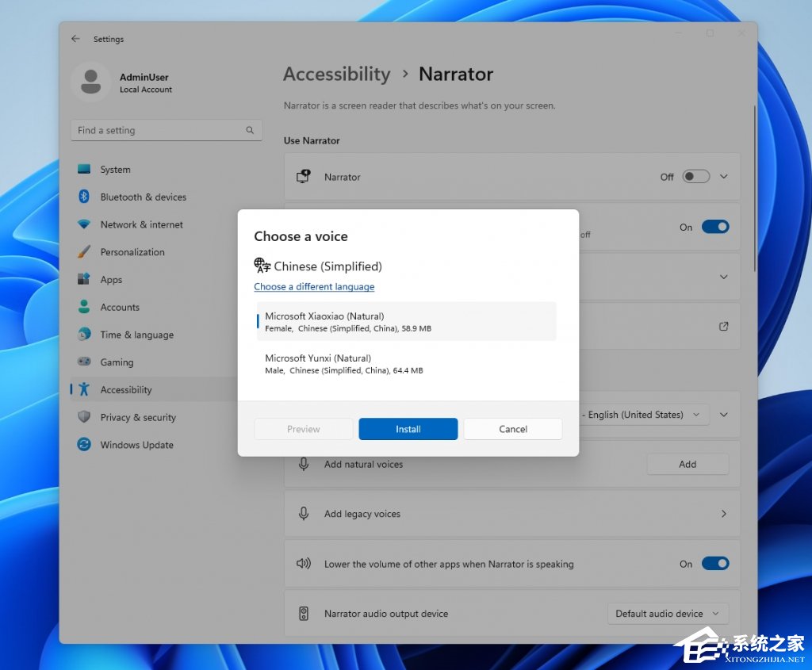Turn off the toggle below Narrator
The width and height of the screenshot is (812, 670).
pyautogui.click(x=714, y=227)
